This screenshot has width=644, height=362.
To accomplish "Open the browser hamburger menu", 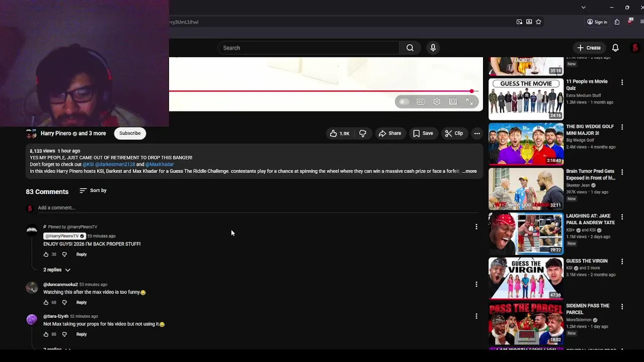I will (x=641, y=22).
